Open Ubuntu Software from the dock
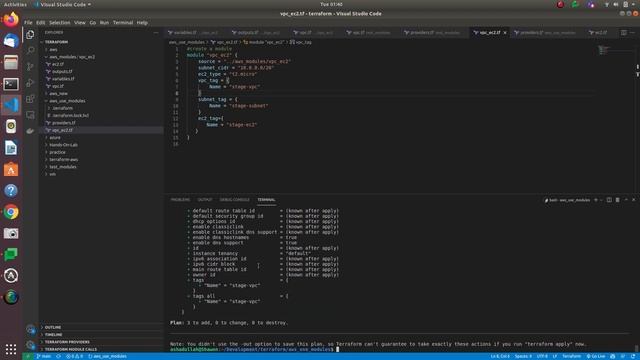The height and width of the screenshot is (360, 640). click(11, 169)
